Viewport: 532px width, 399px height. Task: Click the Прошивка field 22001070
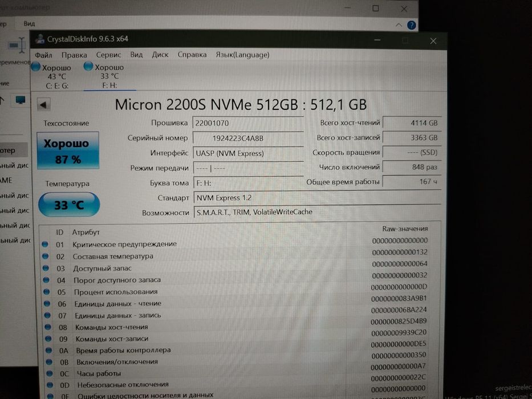coord(248,123)
